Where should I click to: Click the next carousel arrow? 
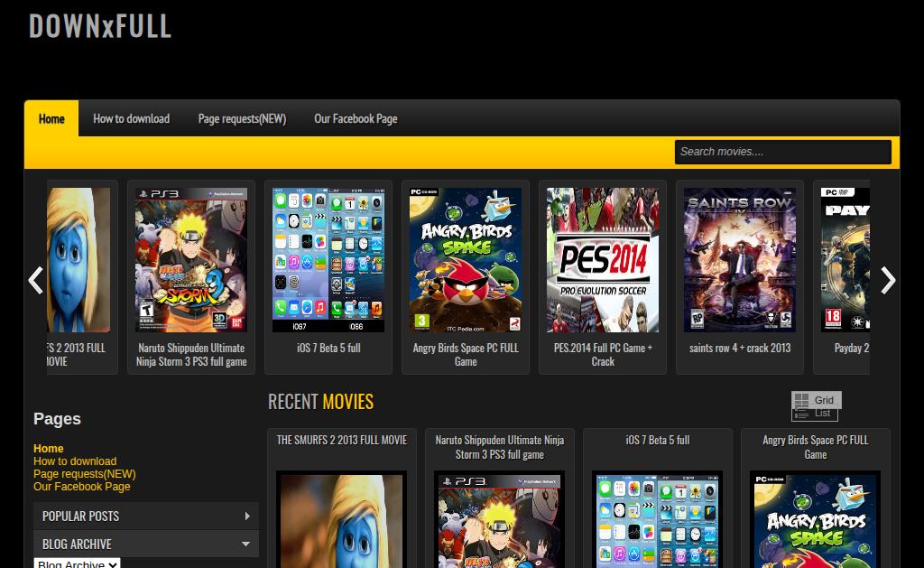tap(888, 280)
